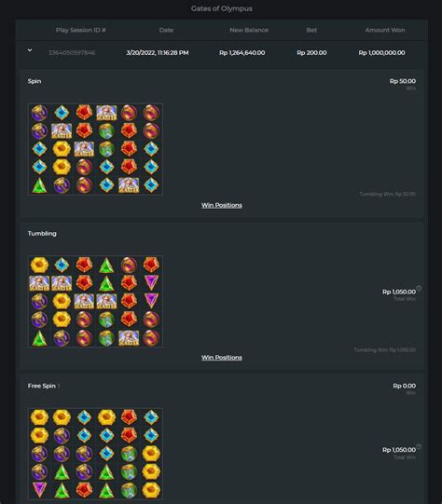This screenshot has width=442, height=504.
Task: Open the info icon beside Free Spin total win
Action: pyautogui.click(x=419, y=446)
